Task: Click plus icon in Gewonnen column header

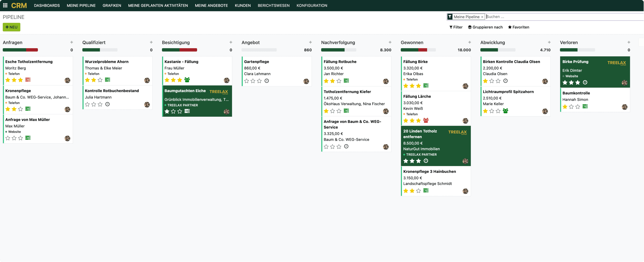Action: point(469,42)
